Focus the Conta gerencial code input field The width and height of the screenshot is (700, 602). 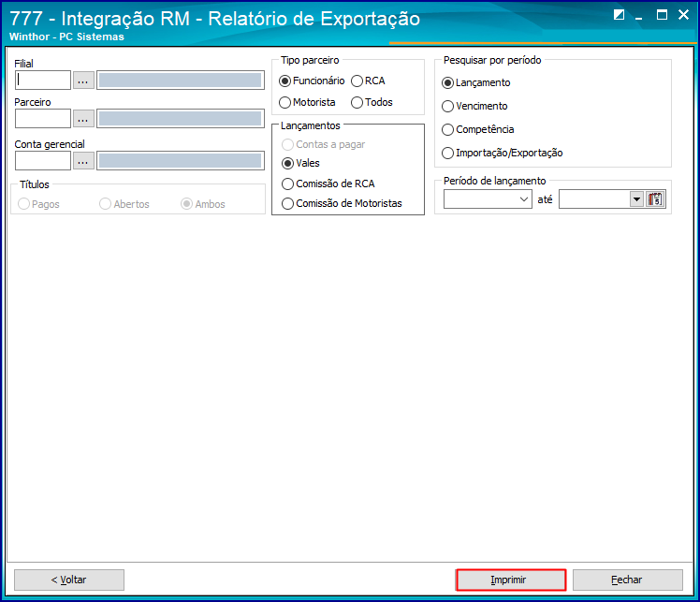coord(43,160)
